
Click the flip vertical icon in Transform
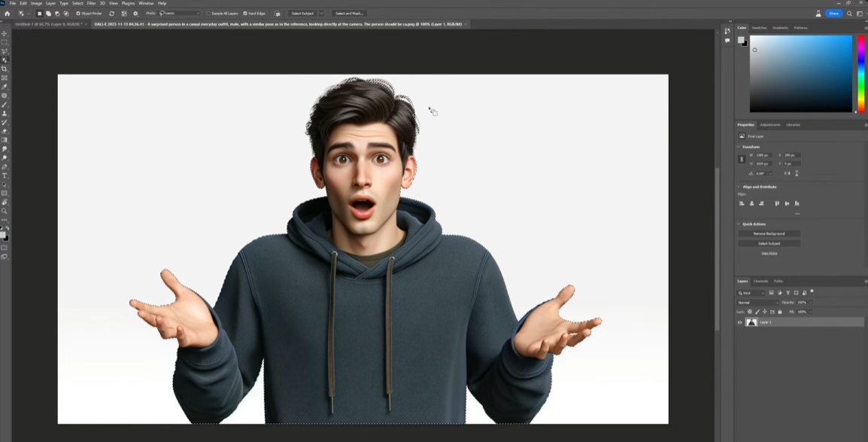point(797,173)
